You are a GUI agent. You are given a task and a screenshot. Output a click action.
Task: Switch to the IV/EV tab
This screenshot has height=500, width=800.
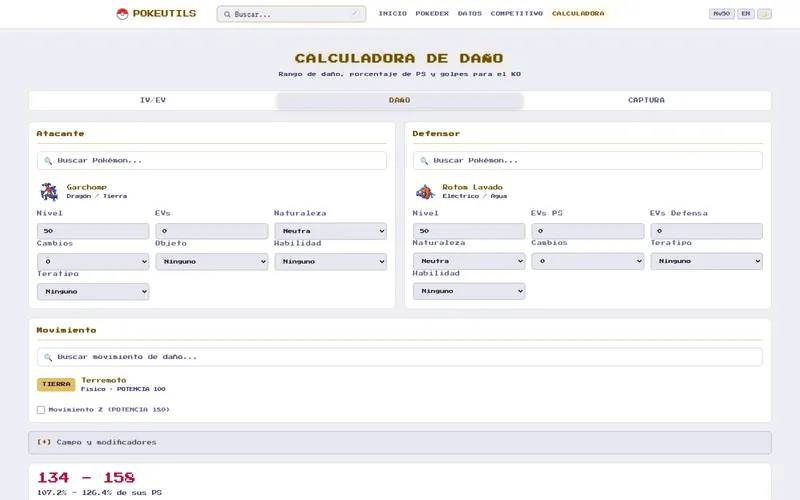tap(153, 101)
